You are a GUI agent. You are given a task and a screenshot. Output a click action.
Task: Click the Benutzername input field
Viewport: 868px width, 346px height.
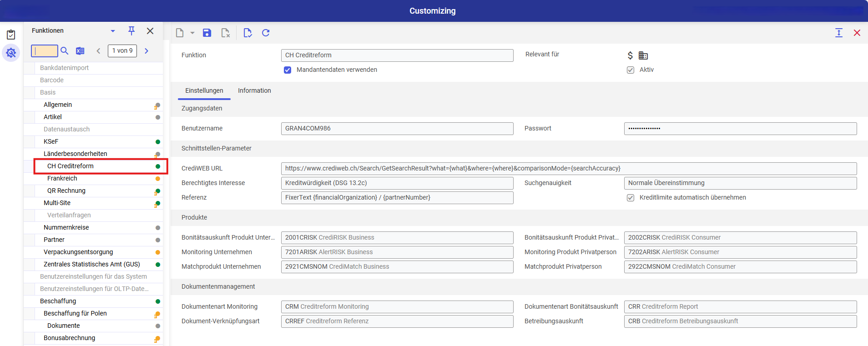tap(397, 129)
